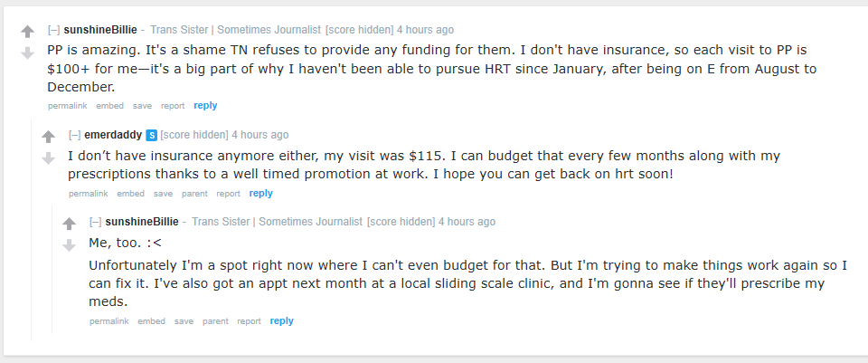The width and height of the screenshot is (868, 363).
Task: Upvote sunshineBillie's top comment about PP
Action: 28,33
